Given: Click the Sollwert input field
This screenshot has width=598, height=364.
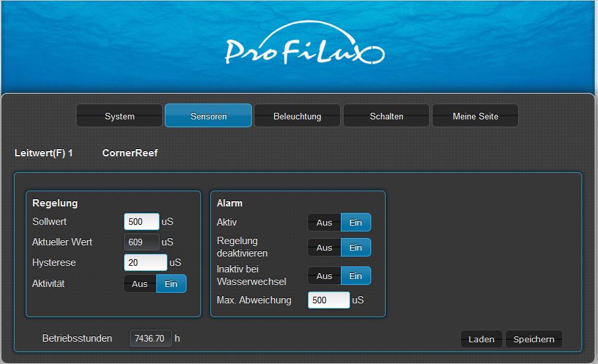Looking at the screenshot, I should click(x=142, y=222).
